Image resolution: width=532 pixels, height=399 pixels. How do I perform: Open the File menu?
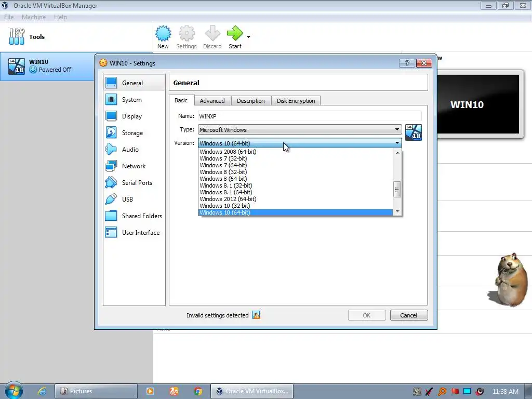point(9,17)
